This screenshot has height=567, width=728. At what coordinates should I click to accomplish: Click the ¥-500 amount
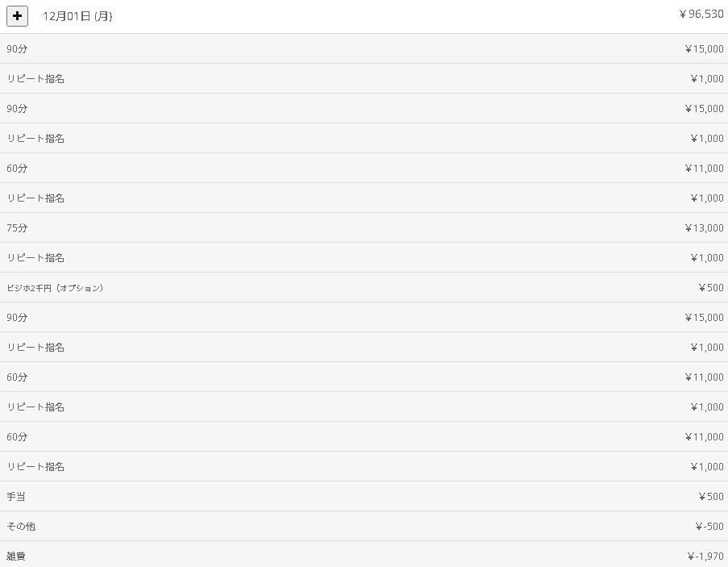(709, 527)
